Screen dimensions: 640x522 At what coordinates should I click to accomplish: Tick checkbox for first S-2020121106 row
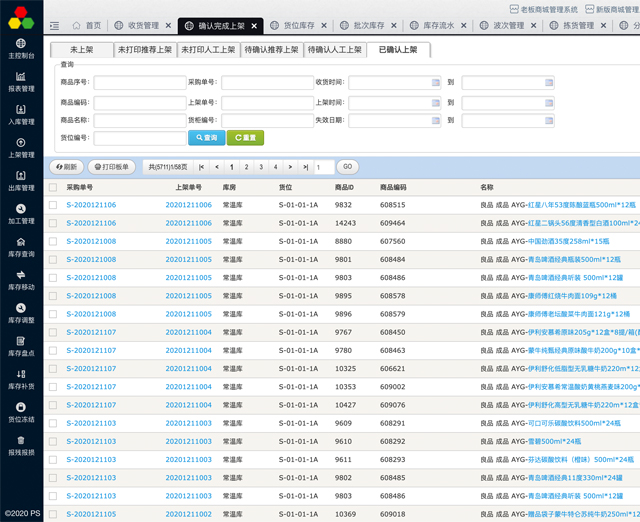click(53, 205)
